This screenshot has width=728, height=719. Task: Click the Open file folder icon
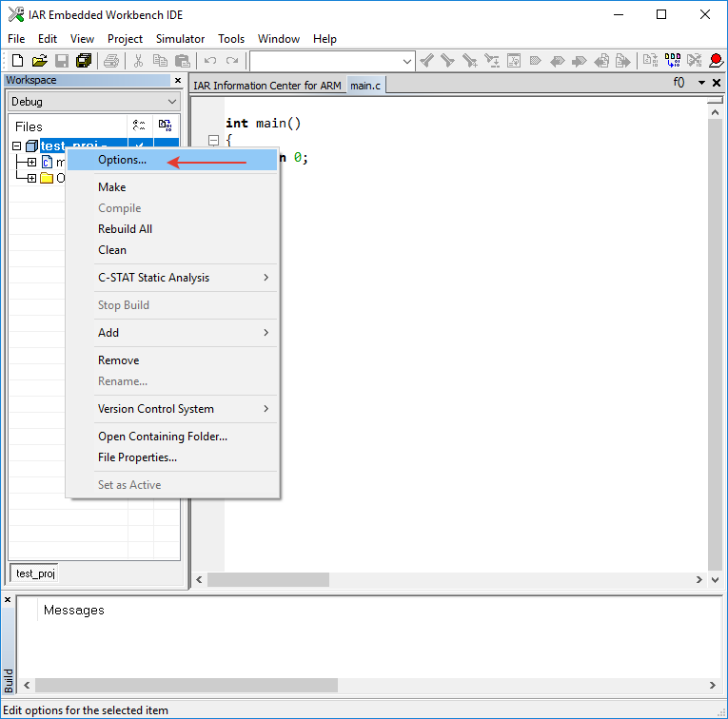tap(39, 61)
